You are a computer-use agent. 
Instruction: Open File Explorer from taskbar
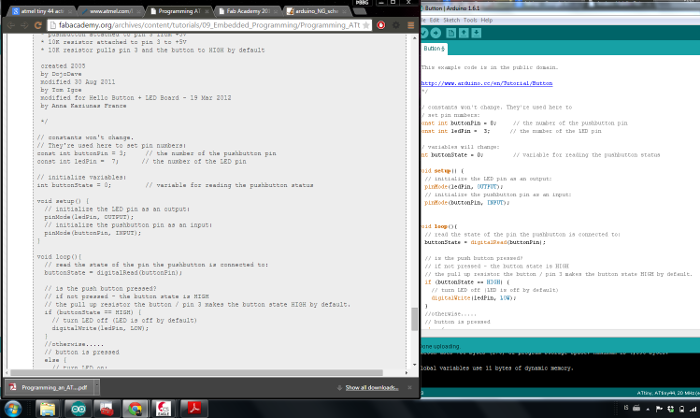tap(47, 409)
